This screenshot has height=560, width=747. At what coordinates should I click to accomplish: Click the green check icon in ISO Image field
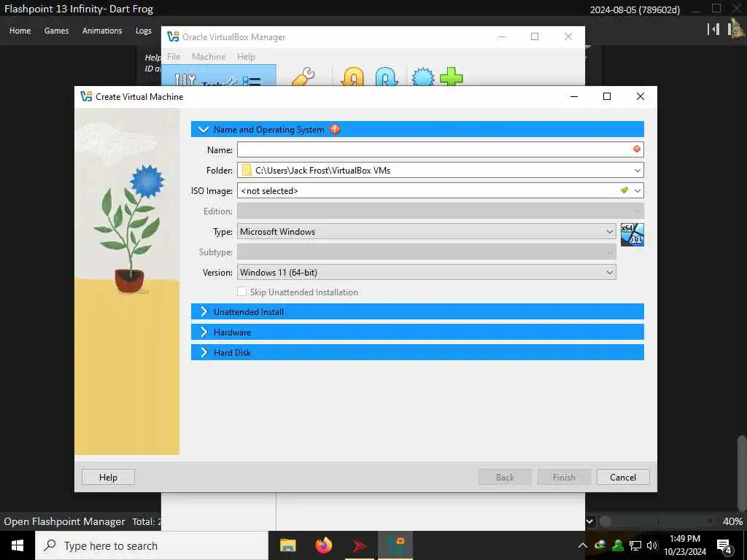624,190
